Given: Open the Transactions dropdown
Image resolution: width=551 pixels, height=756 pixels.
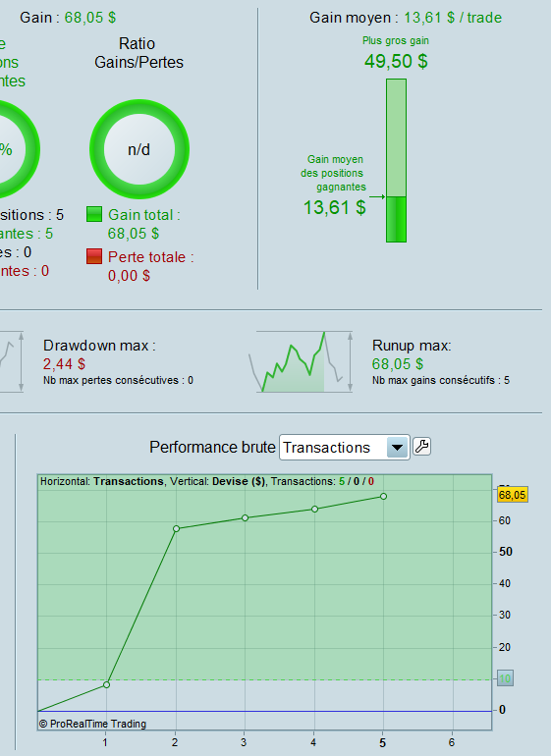Looking at the screenshot, I should tap(345, 448).
